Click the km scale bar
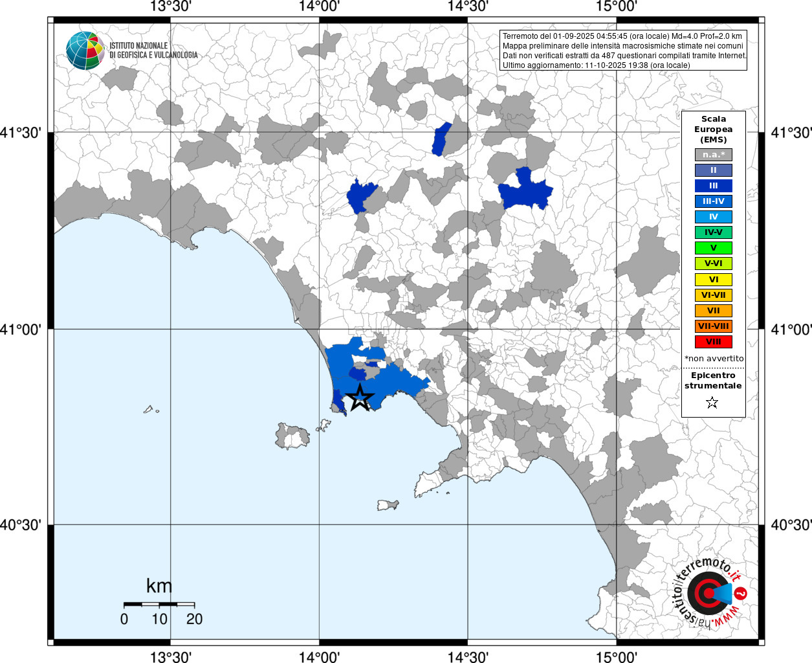 [x=159, y=605]
